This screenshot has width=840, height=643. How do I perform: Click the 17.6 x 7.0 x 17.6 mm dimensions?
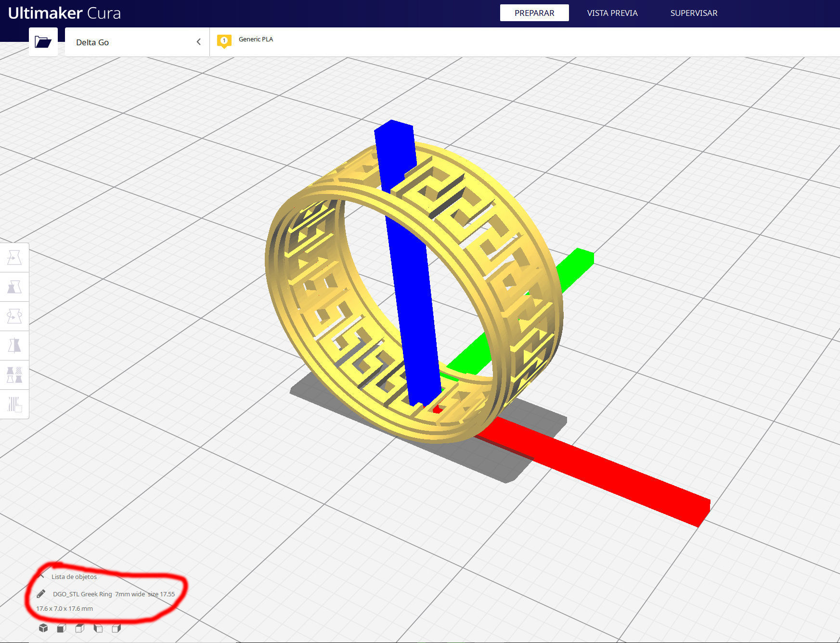(x=65, y=608)
